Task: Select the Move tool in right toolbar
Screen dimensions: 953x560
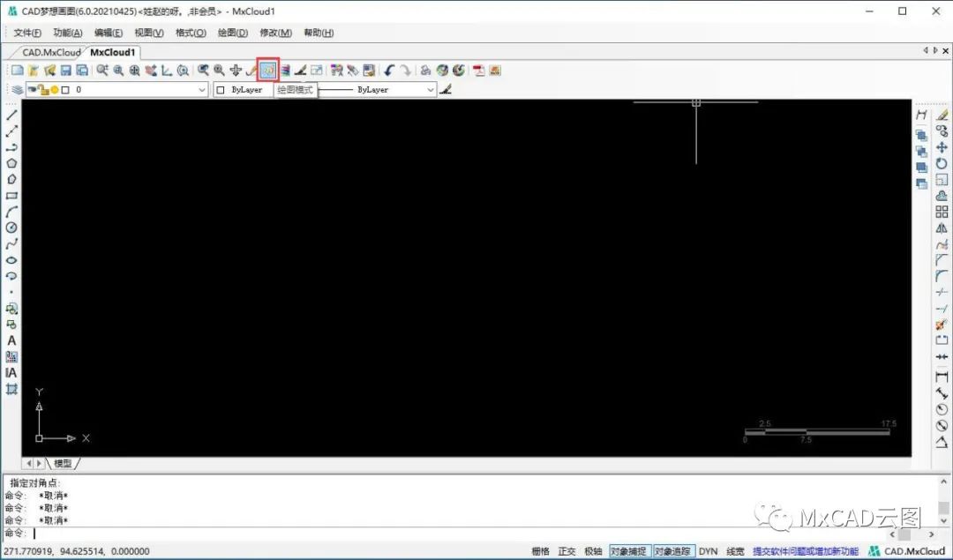Action: [x=942, y=147]
